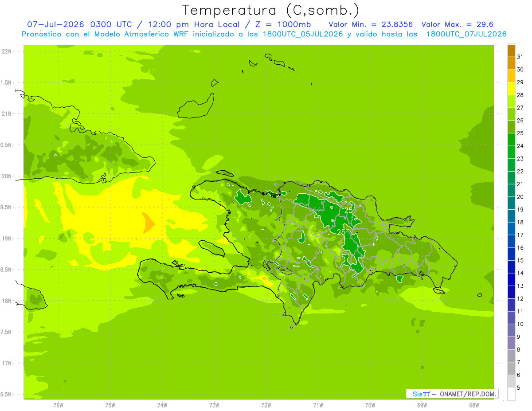Click the legend value 28
532x411 pixels.
point(520,95)
